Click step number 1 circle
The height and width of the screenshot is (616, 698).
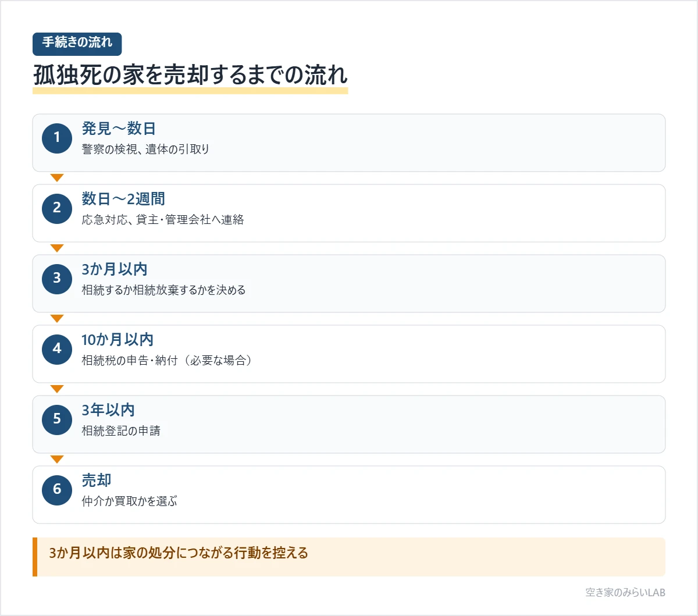(57, 137)
